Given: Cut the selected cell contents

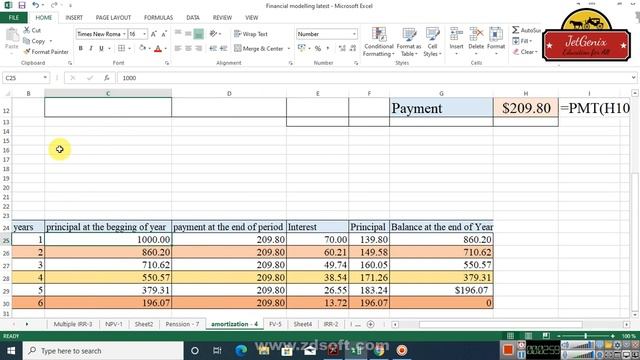Looking at the screenshot, I should (32, 30).
